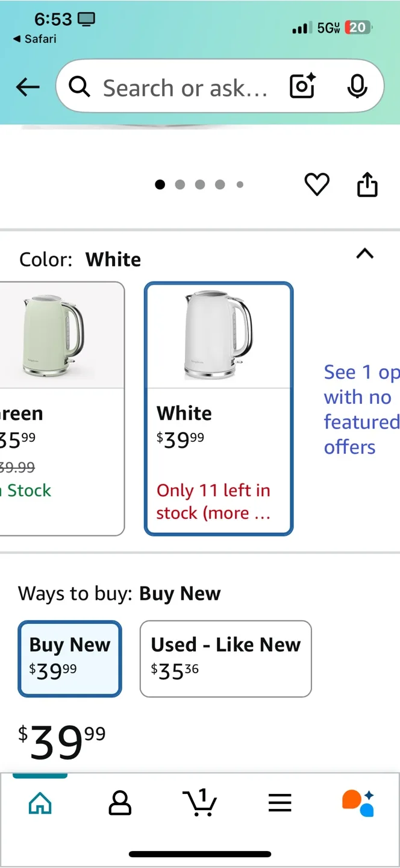Collapse the Color section
This screenshot has height=868, width=400.
[365, 254]
